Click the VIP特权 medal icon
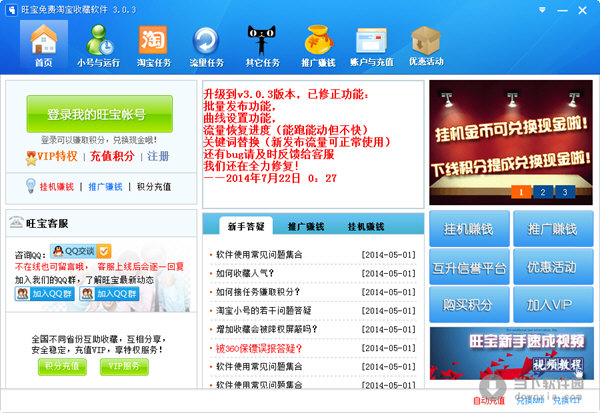Viewport: 600px width, 413px height. 31,158
